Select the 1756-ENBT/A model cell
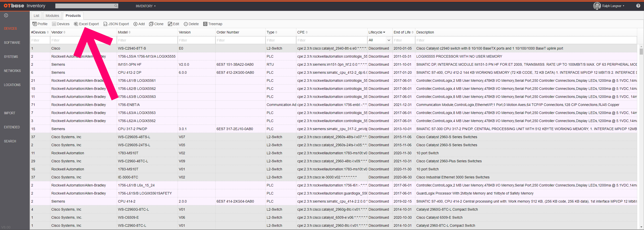This screenshot has width=644, height=230. coord(147,105)
